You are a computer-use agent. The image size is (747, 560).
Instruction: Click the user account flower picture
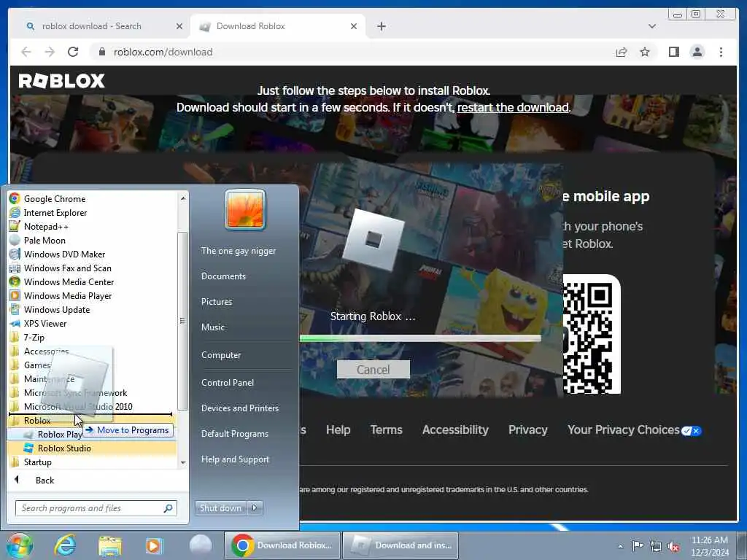(x=245, y=209)
